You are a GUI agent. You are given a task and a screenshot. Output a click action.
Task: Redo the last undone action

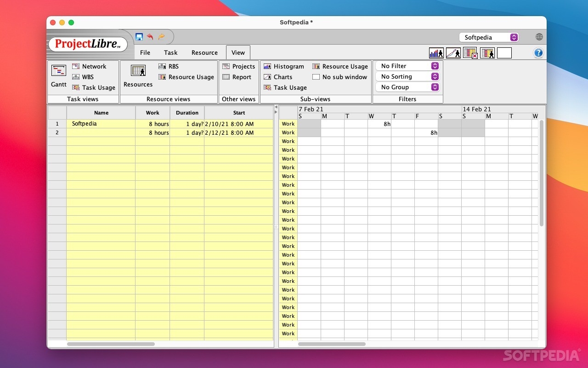(x=161, y=37)
